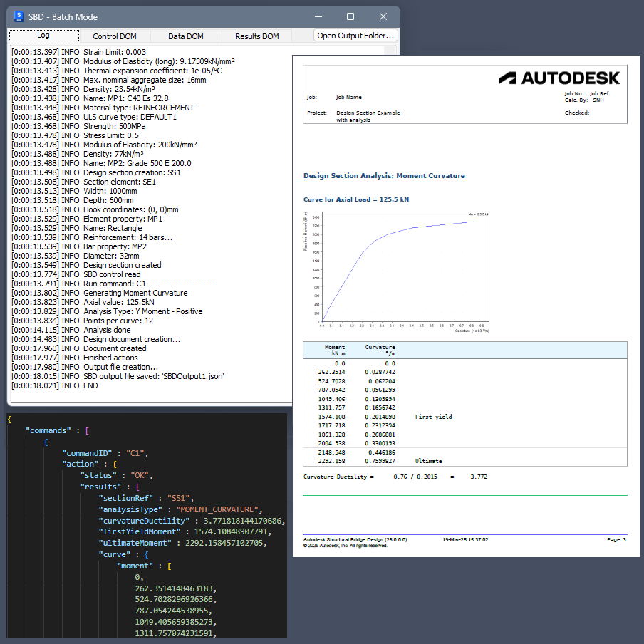Click the Autodesk logo in the report
Viewport: 644px width, 644px height.
pyautogui.click(x=559, y=78)
